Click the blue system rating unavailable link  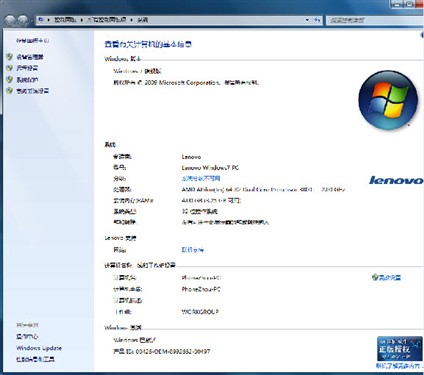pos(201,178)
